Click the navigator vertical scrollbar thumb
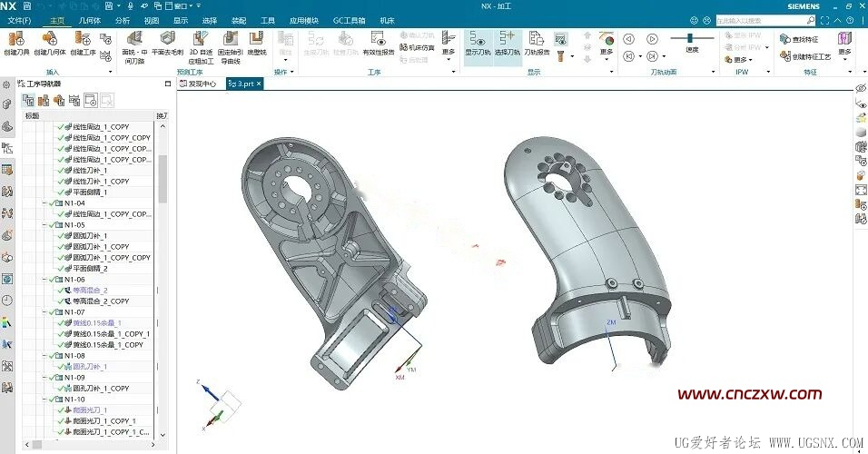The height and width of the screenshot is (454, 868). [163, 179]
